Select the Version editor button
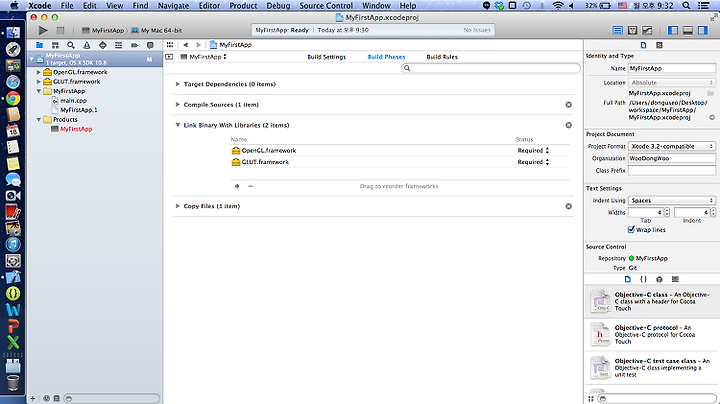Image resolution: width=720 pixels, height=404 pixels. click(x=647, y=30)
